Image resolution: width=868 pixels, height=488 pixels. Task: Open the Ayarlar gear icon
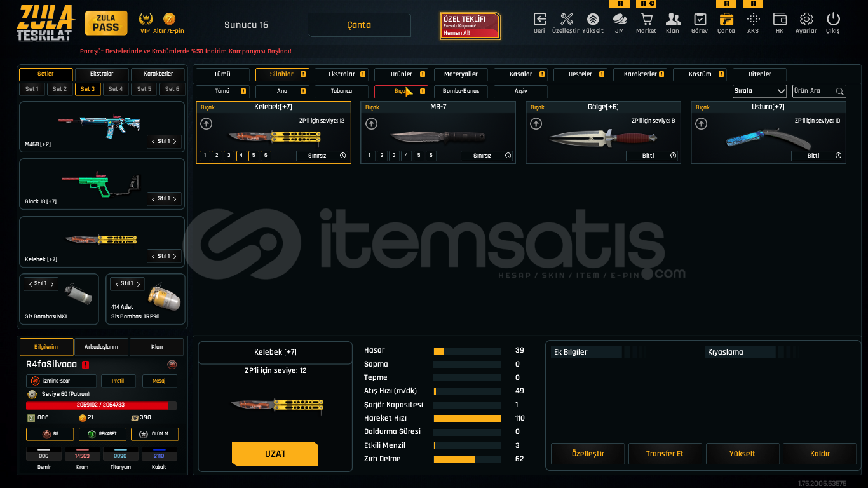click(806, 19)
